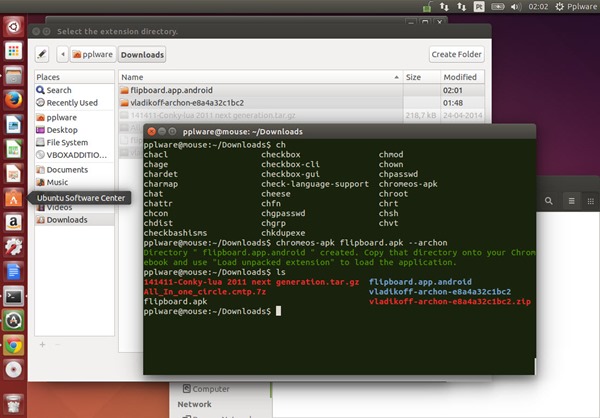Screen dimensions: 600x418
Task: Select Computer in background Files sidebar
Action: point(206,389)
